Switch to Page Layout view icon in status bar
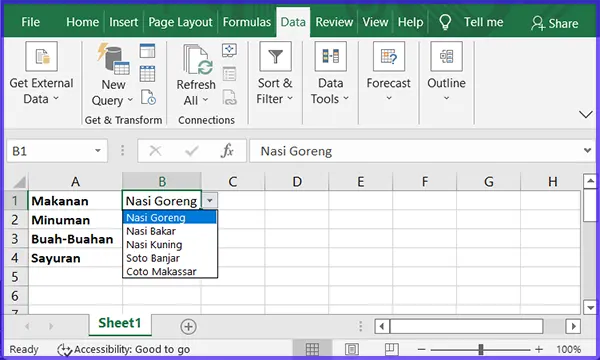Screen dimensions: 600x360 352,349
